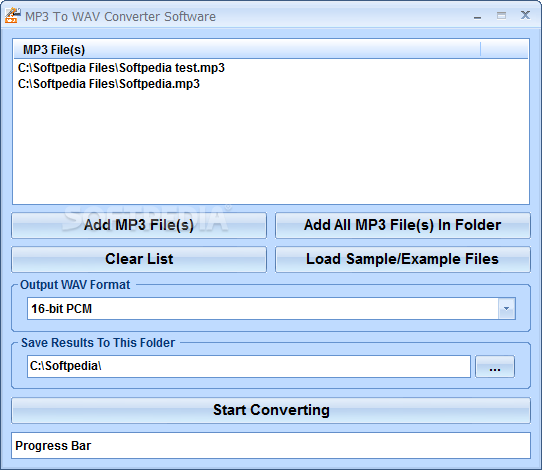Click Add All MP3 File(s) In Folder
This screenshot has height=470, width=542.
click(403, 225)
